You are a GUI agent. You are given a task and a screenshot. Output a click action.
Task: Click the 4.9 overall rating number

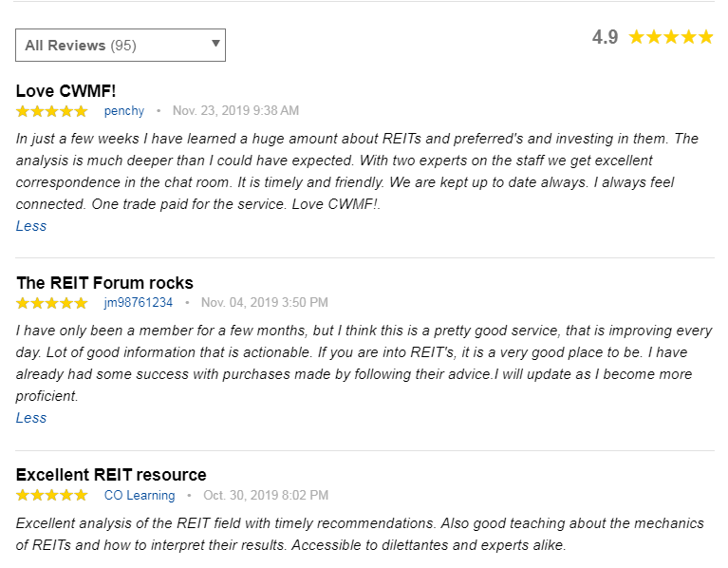[x=605, y=37]
